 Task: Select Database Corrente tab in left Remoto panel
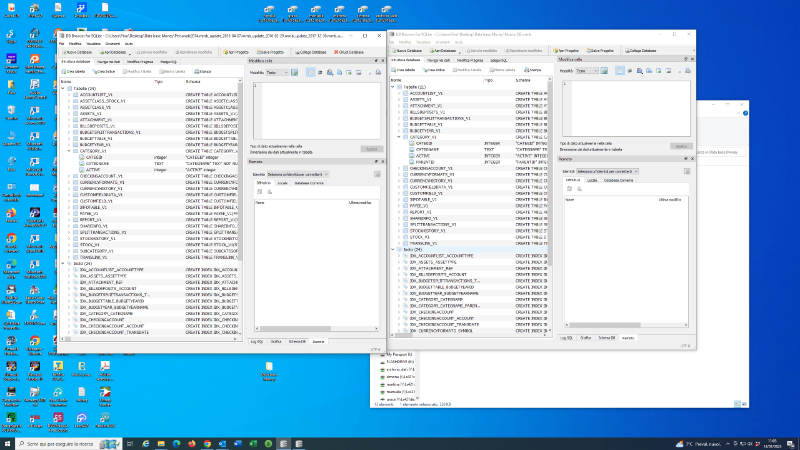pos(309,183)
